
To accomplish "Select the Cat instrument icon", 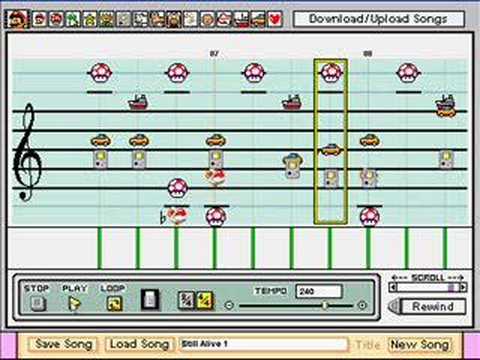I will coord(157,19).
